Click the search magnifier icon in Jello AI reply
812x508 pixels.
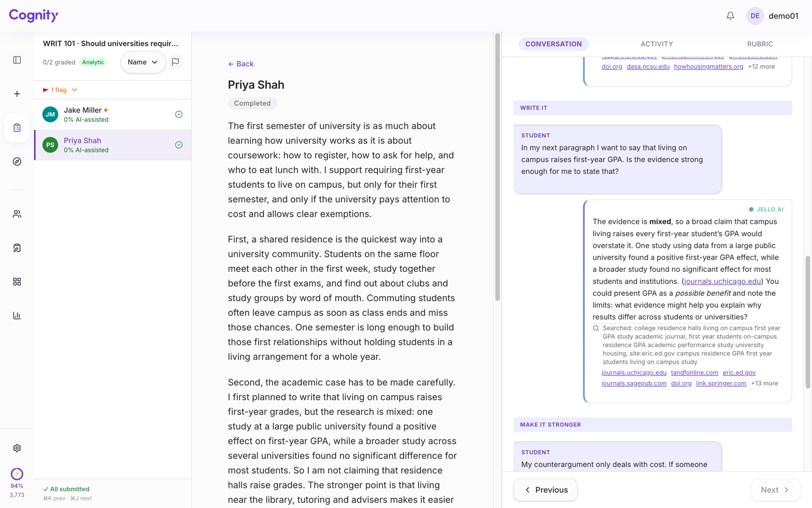coord(596,328)
